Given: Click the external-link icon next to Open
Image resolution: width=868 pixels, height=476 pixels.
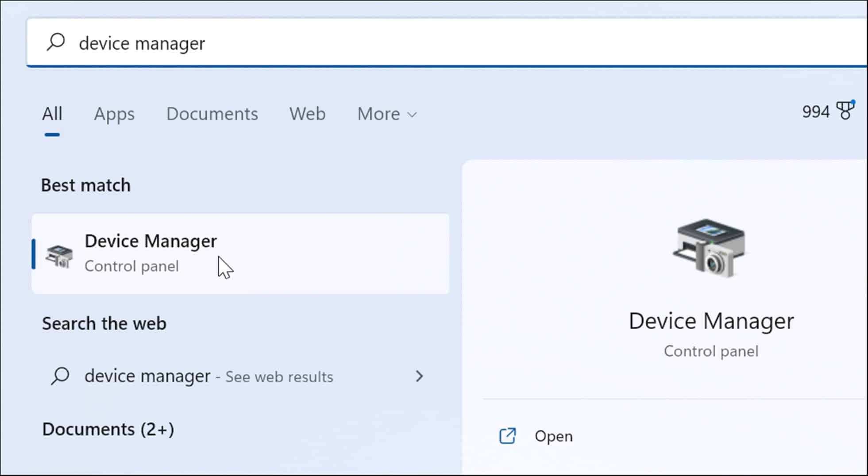Looking at the screenshot, I should [x=508, y=436].
